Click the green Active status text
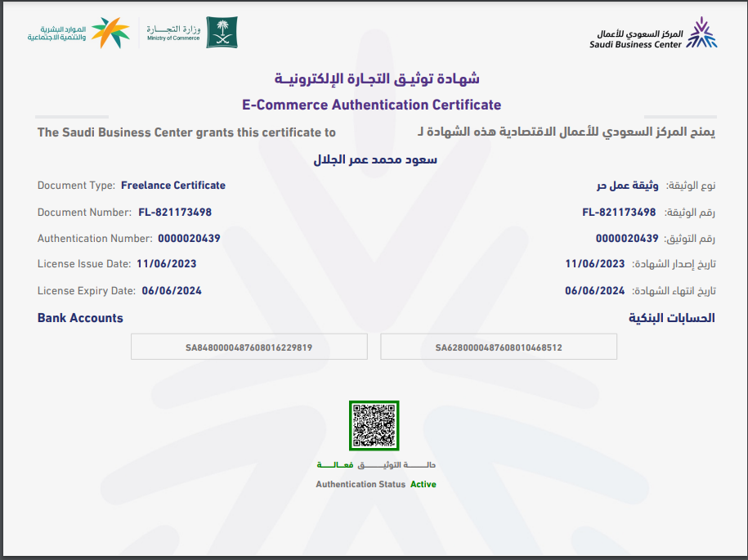 (423, 485)
